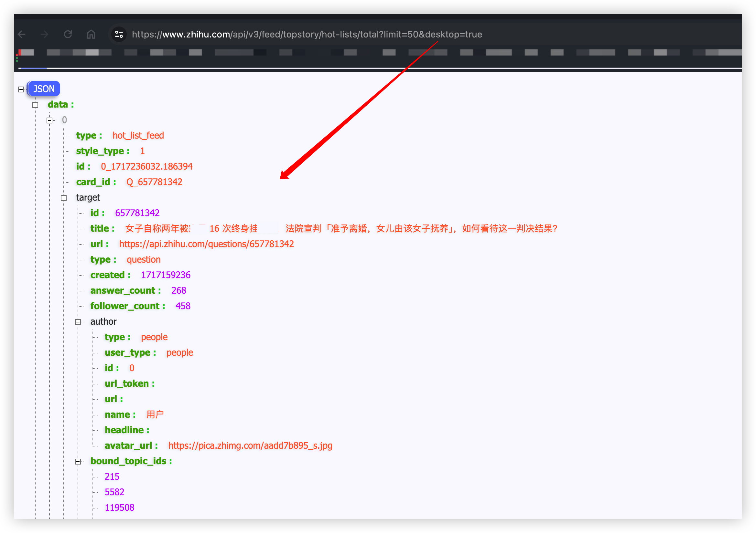The width and height of the screenshot is (756, 533).
Task: Collapse the author object node
Action: click(x=78, y=322)
